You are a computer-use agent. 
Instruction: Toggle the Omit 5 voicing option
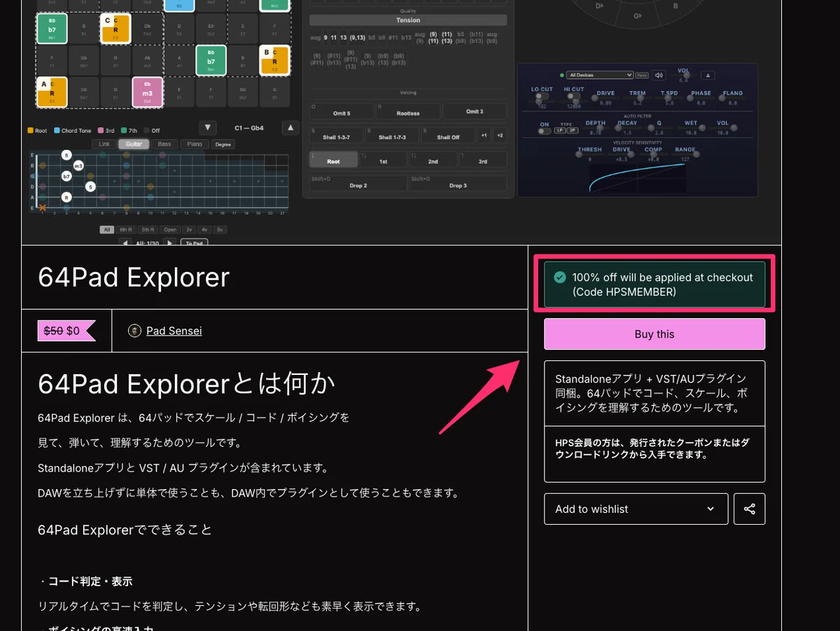341,112
